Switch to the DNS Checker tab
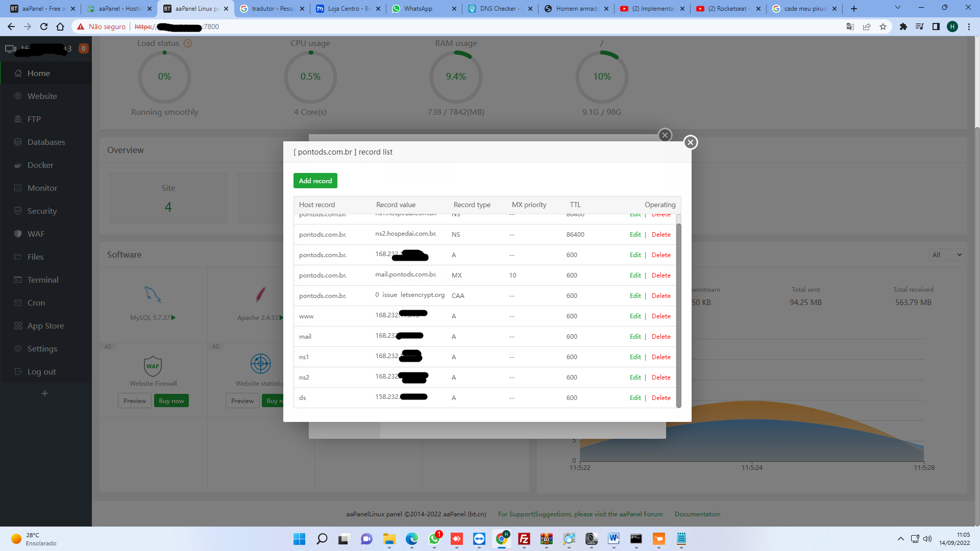This screenshot has height=551, width=980. 500,9
